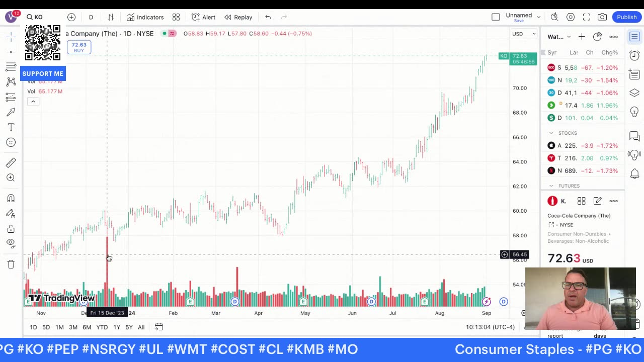Screen dimensions: 644x362
Task: Select the YTD time range
Action: [102, 327]
